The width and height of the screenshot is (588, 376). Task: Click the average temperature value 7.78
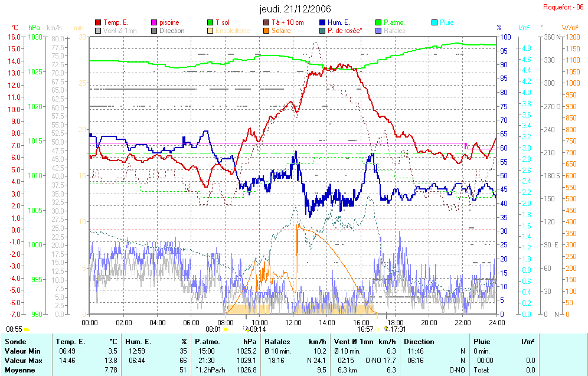[111, 370]
